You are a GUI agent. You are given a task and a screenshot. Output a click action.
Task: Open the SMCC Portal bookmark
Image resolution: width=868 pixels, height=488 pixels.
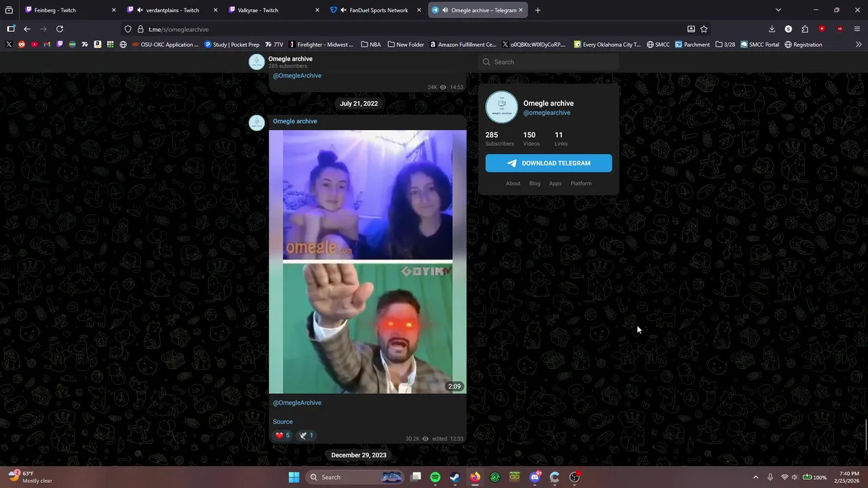pos(759,45)
